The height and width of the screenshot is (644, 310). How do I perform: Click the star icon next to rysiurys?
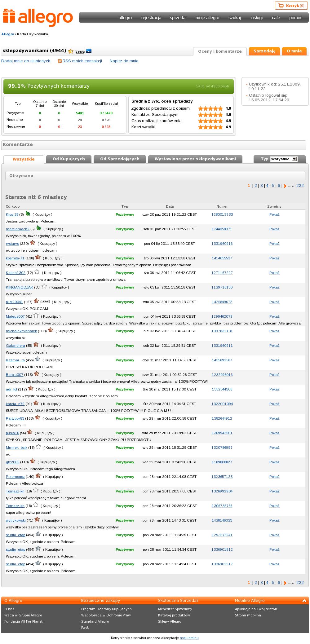click(x=33, y=243)
